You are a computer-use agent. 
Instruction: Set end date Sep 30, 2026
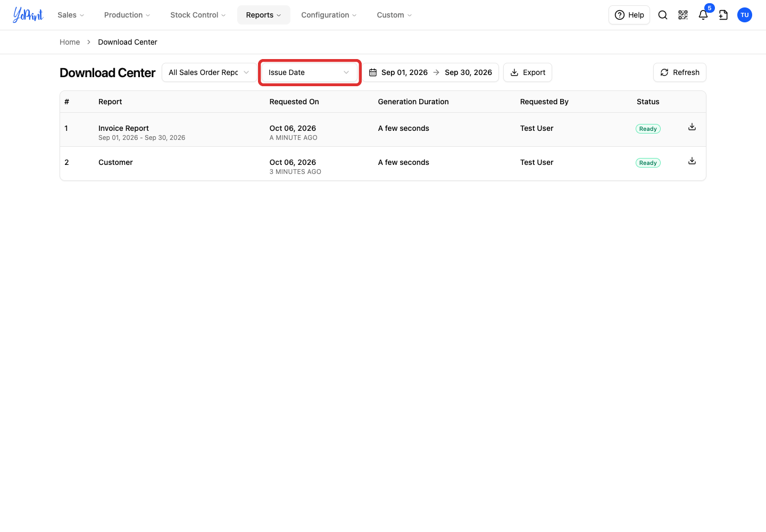pyautogui.click(x=469, y=72)
